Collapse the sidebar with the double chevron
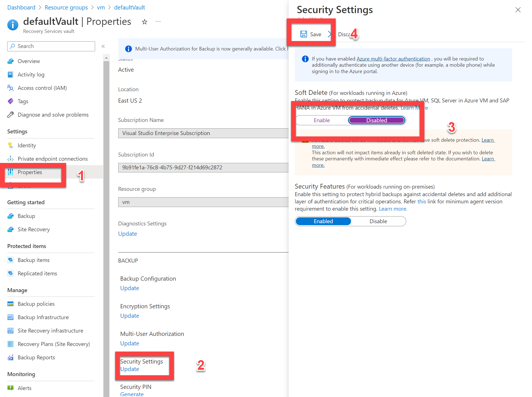The image size is (532, 397). 103,46
